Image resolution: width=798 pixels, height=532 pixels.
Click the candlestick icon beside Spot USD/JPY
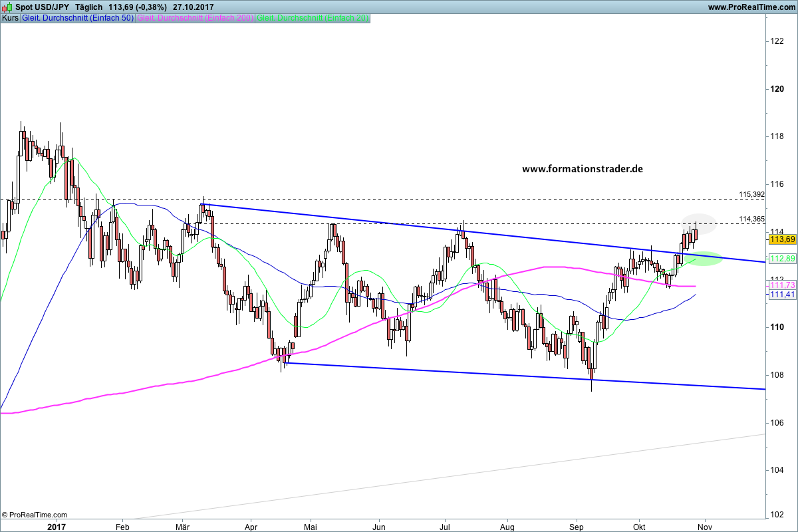coord(7,7)
